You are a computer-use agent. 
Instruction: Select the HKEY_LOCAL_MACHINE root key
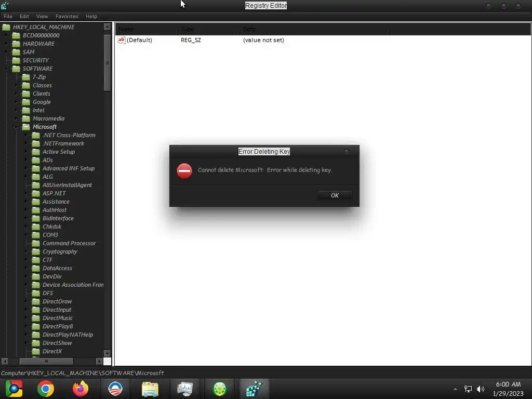click(44, 27)
